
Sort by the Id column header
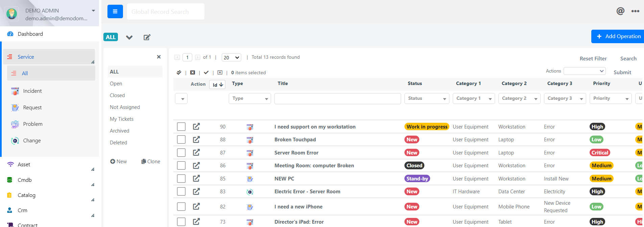tap(217, 85)
